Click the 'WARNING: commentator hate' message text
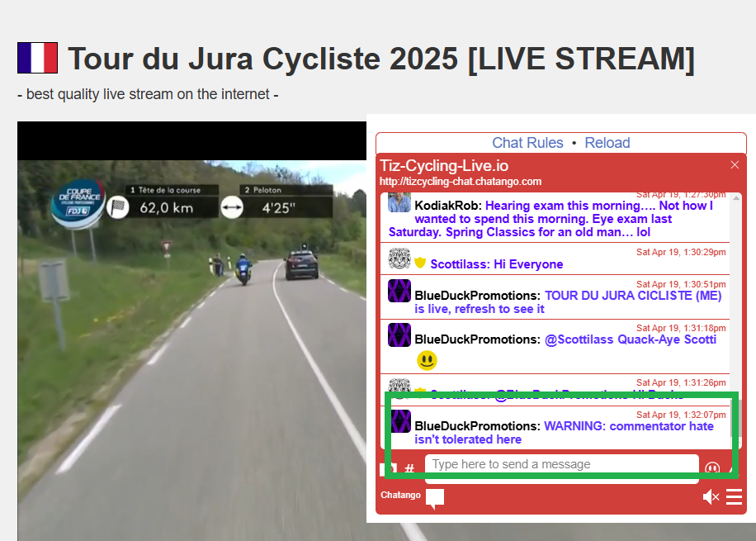Image resolution: width=756 pixels, height=541 pixels. (629, 426)
